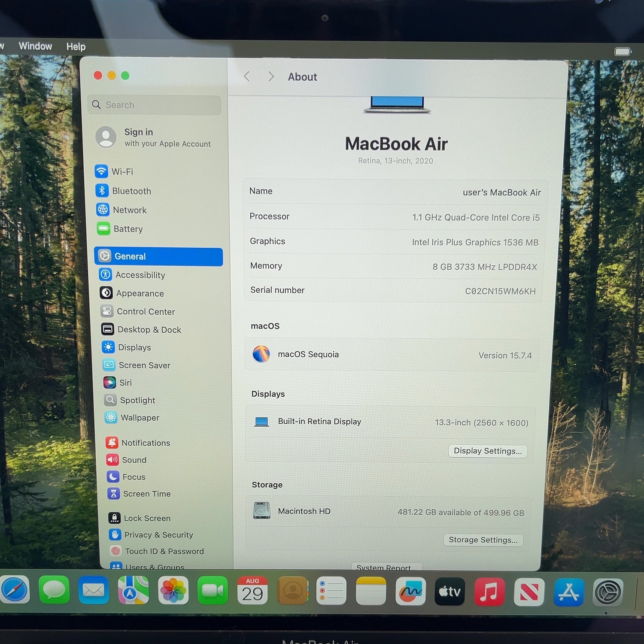
Task: Go back using the left chevron
Action: pos(246,76)
